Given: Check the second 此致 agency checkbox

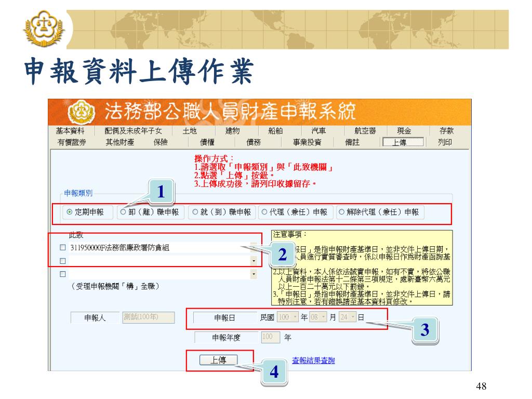Looking at the screenshot, I should click(63, 261).
